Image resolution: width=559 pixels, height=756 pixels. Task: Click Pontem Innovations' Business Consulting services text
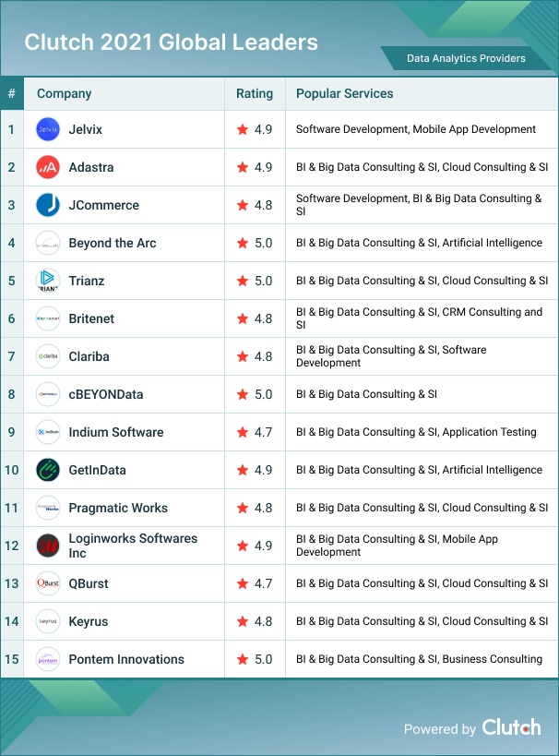(492, 659)
